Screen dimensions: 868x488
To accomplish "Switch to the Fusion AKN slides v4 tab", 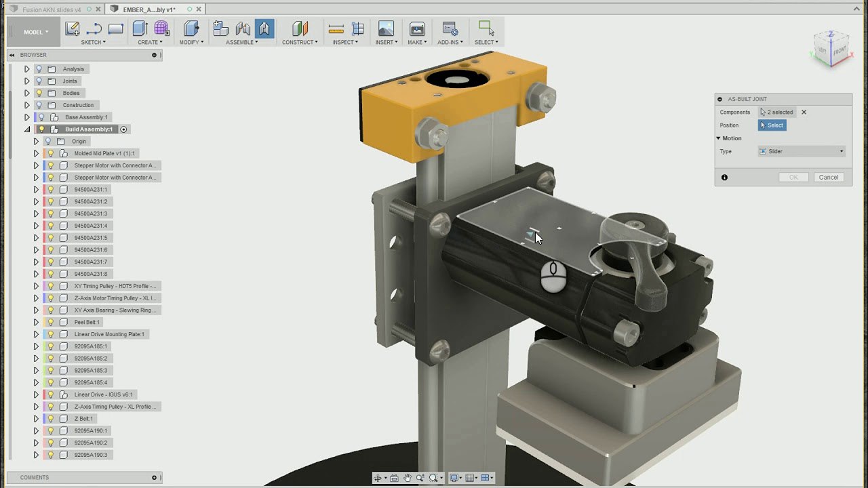I will [52, 9].
